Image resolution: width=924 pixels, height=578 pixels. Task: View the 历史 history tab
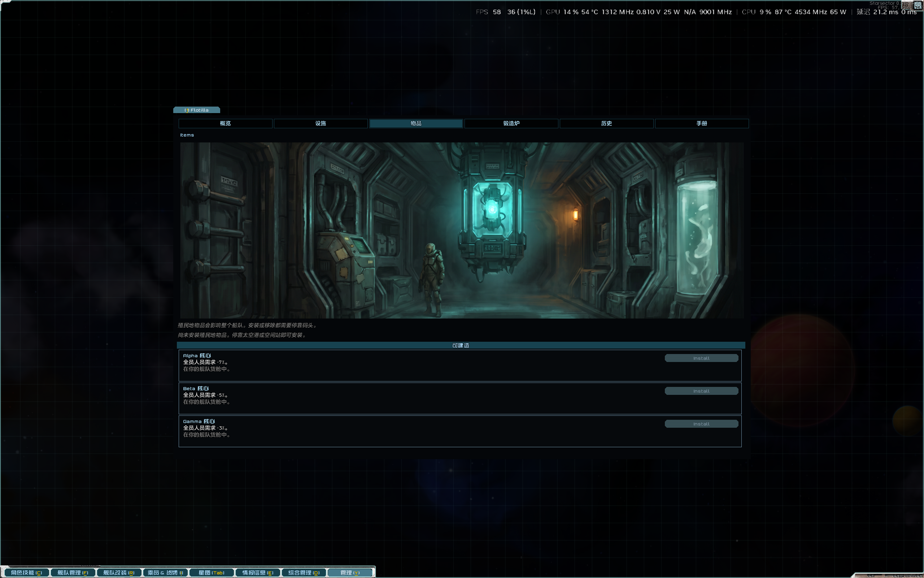[x=606, y=123]
